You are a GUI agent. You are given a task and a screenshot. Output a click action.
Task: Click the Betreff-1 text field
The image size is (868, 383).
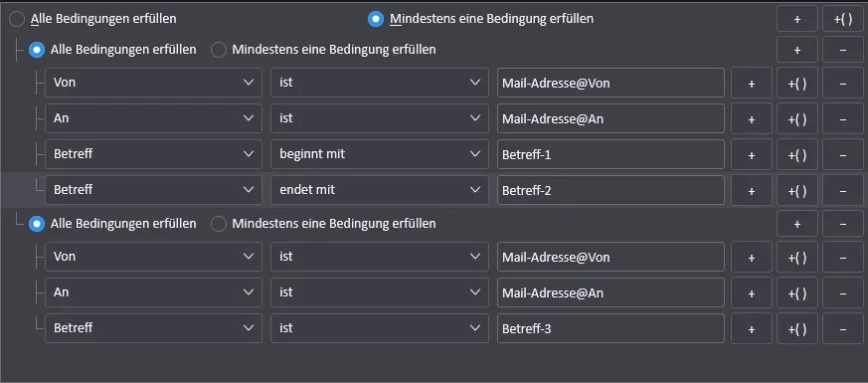pos(610,154)
